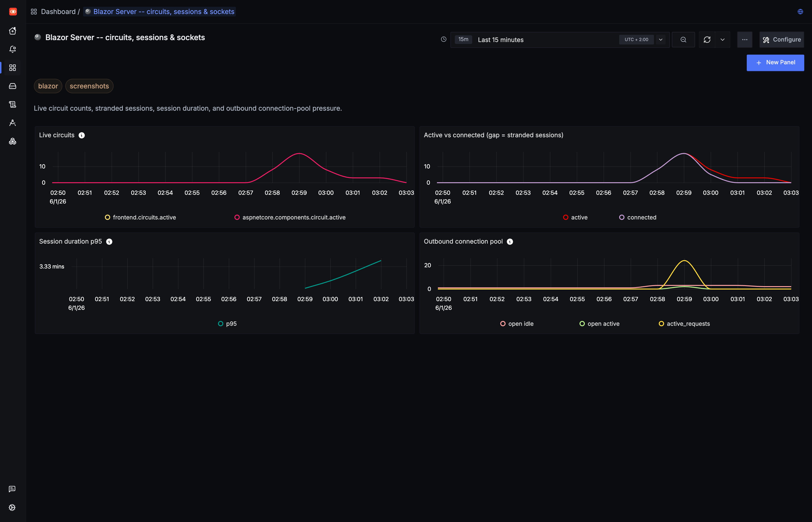Refresh the dashboard with the refresh icon
This screenshot has width=812, height=522.
pyautogui.click(x=707, y=40)
